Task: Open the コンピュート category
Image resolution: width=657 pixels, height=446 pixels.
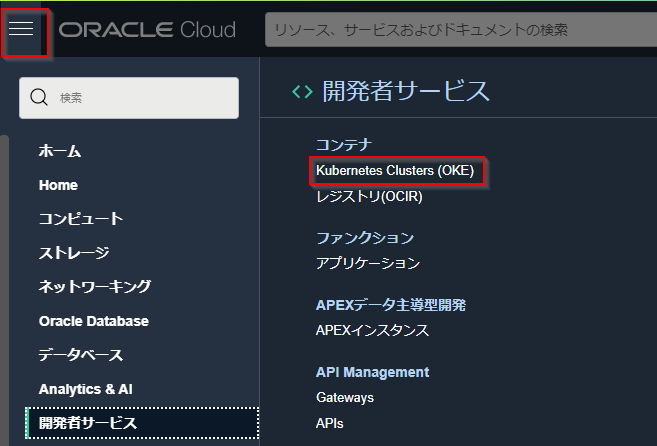Action: [81, 219]
